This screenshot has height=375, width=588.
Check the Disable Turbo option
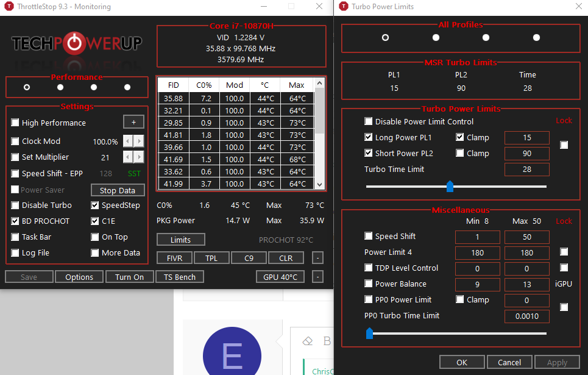(15, 205)
